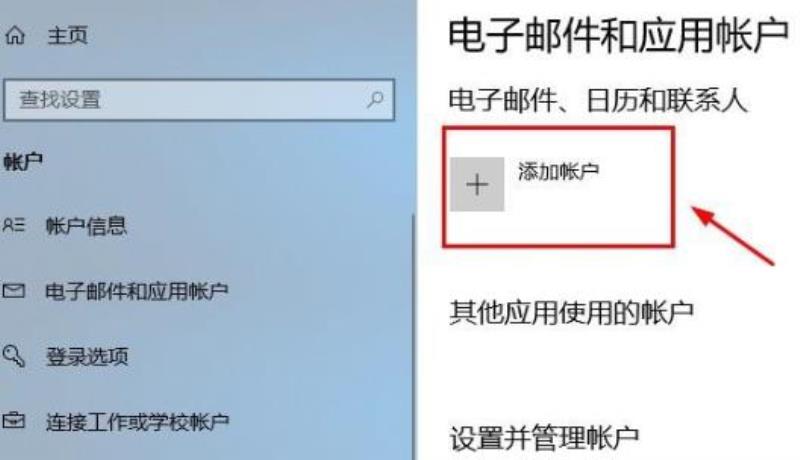The image size is (800, 460).
Task: Click the 电子邮件、日历和联系人 heading
Action: pos(598,100)
